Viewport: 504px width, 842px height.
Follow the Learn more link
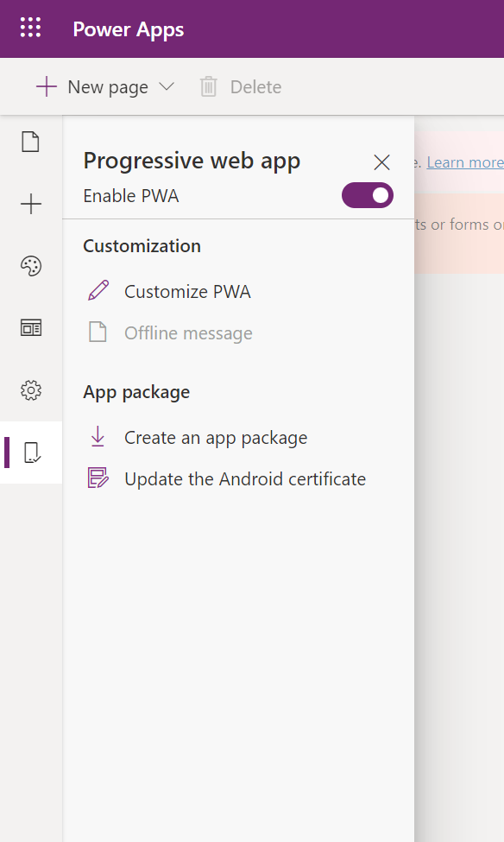tap(465, 162)
